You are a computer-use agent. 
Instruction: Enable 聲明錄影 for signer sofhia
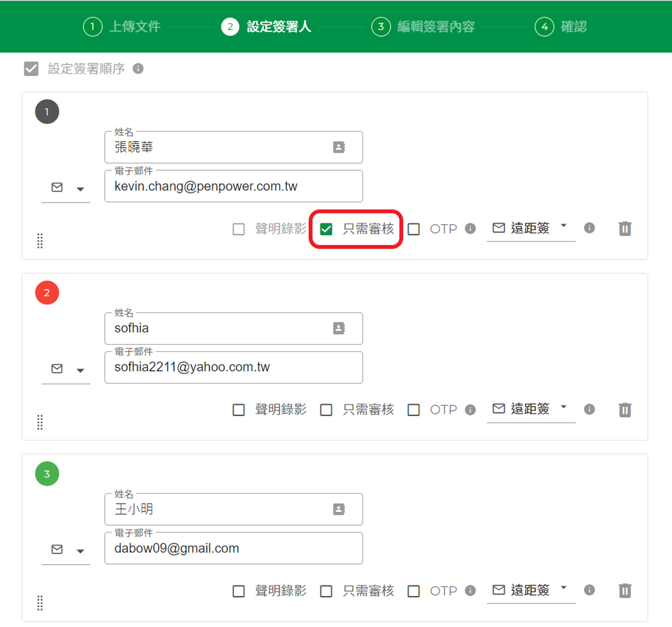239,410
